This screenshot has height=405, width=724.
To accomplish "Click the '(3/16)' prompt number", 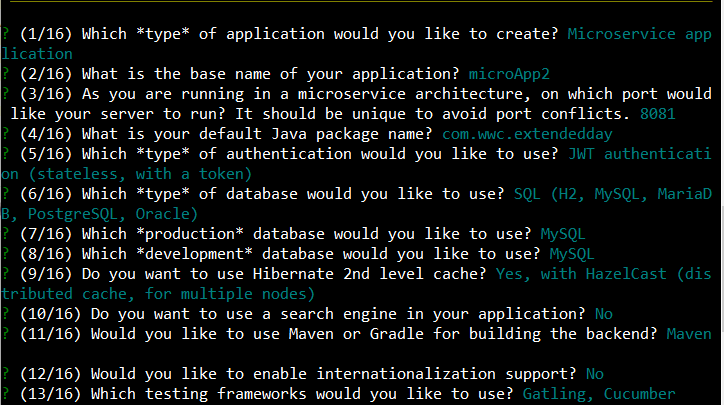I will click(x=46, y=94).
